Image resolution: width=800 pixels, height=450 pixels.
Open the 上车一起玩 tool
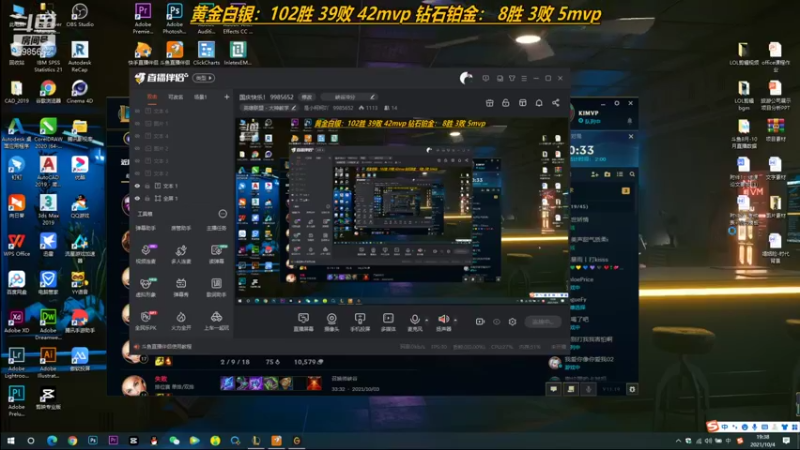pos(216,321)
